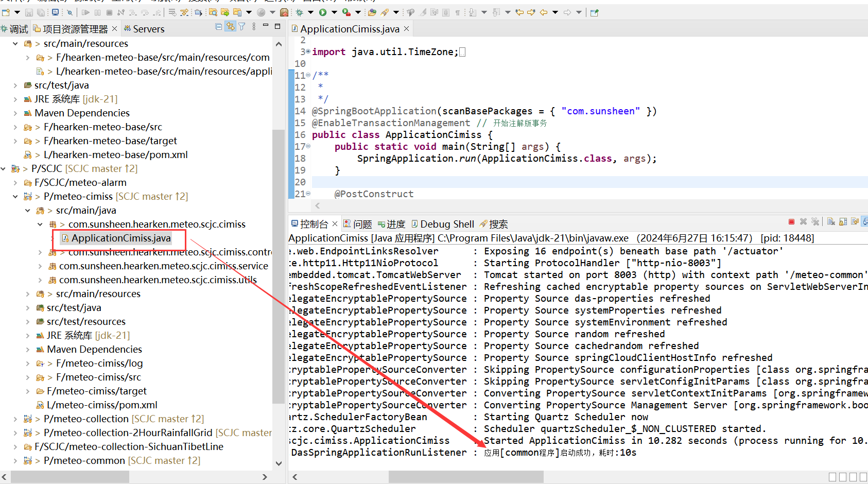The image size is (868, 484).
Task: Close the 项目资源管理器 view tab
Action: 114,29
